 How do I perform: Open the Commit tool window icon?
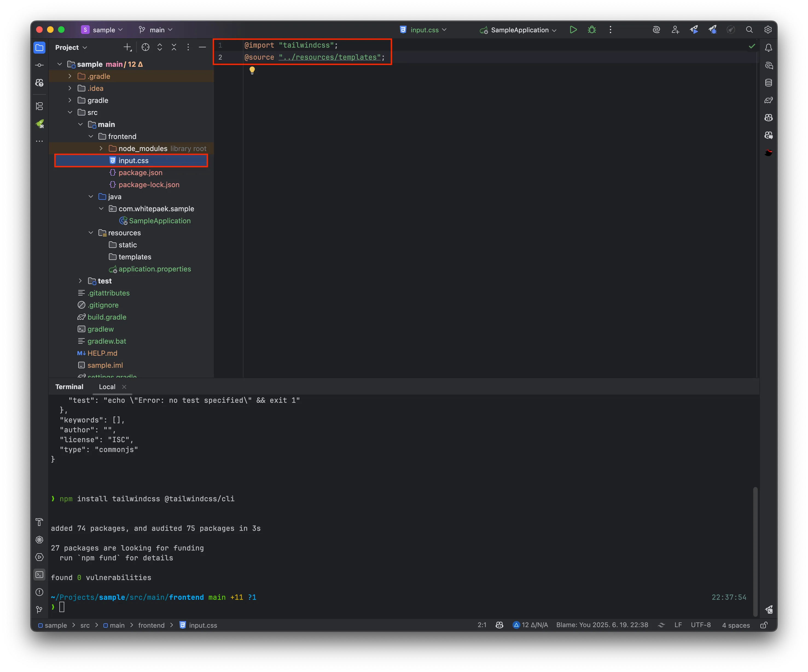(39, 65)
